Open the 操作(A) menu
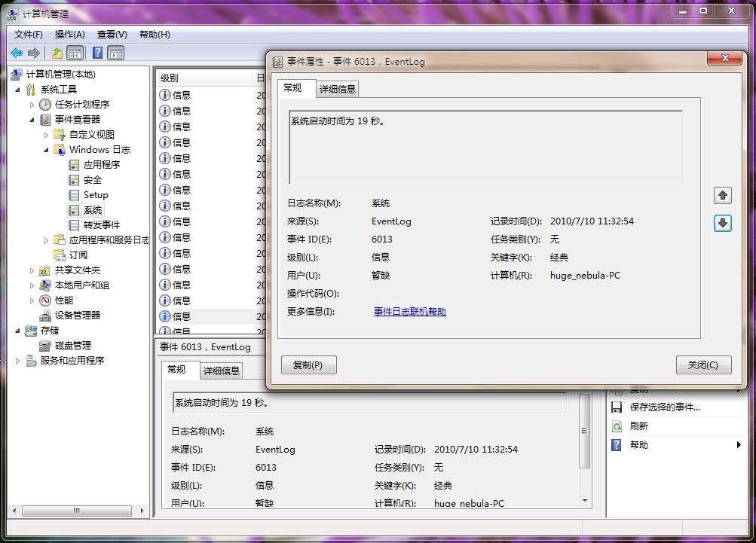This screenshot has height=543, width=756. (69, 35)
